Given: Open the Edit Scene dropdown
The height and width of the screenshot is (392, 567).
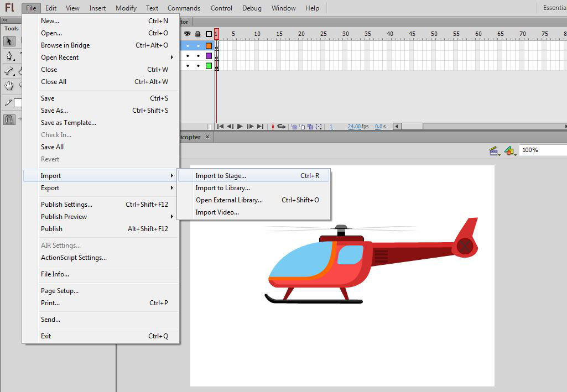Looking at the screenshot, I should pyautogui.click(x=494, y=150).
